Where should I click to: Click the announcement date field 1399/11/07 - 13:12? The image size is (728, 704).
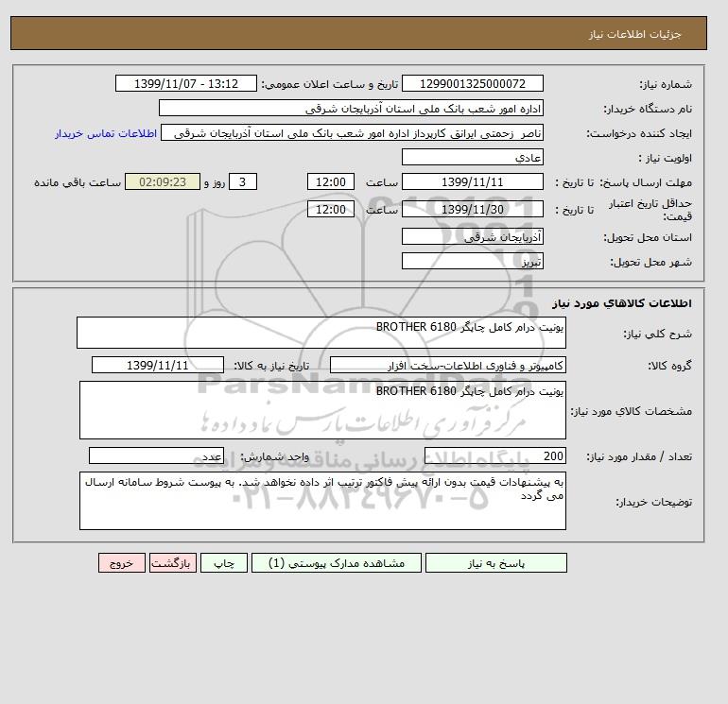[185, 83]
